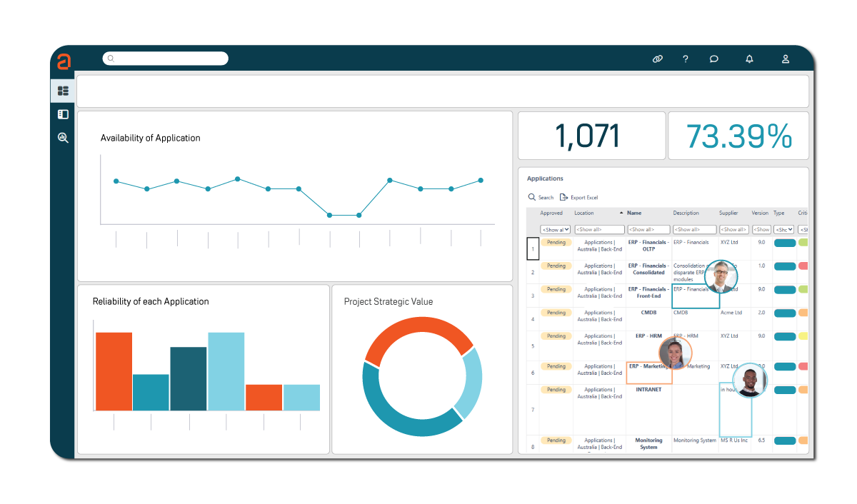Select the row 1 number cell
857x504 pixels.
point(533,248)
